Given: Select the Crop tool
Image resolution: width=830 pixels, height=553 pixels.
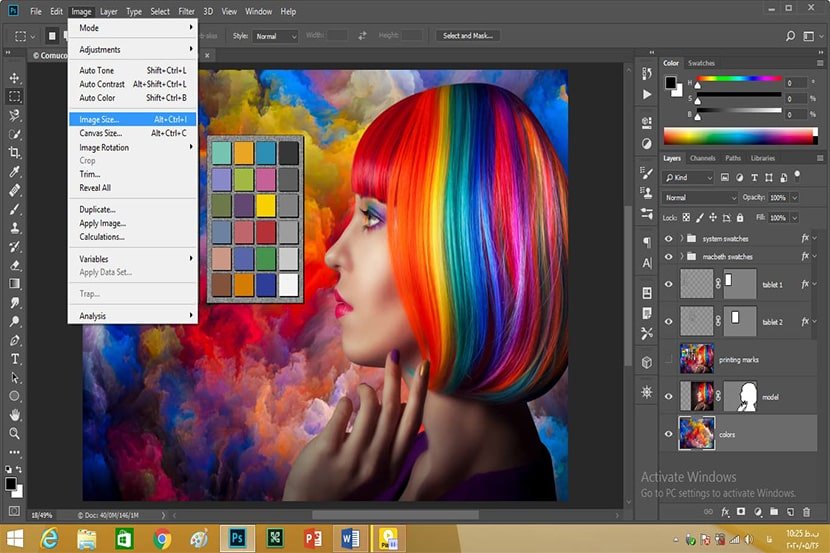Looking at the screenshot, I should pos(14,153).
